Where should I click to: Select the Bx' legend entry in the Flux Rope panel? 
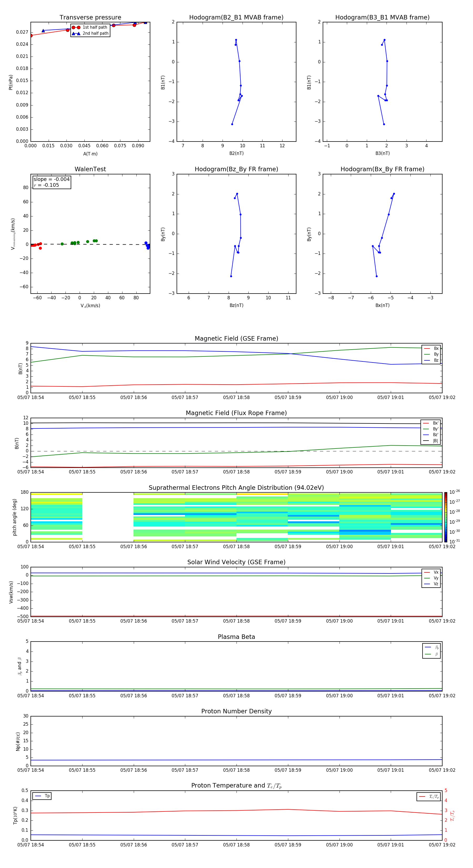coord(431,423)
